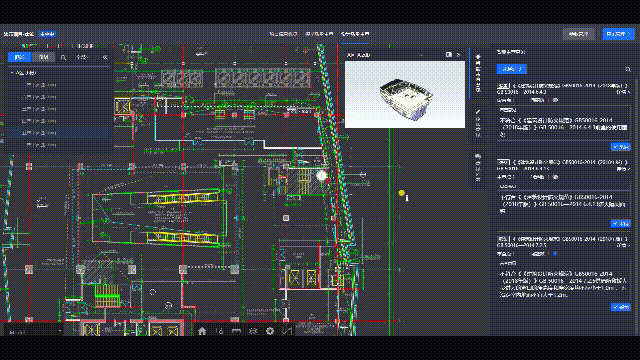Screen dimensions: 640x360
Task: Click blue confirm button under second review item
Action: click(620, 224)
